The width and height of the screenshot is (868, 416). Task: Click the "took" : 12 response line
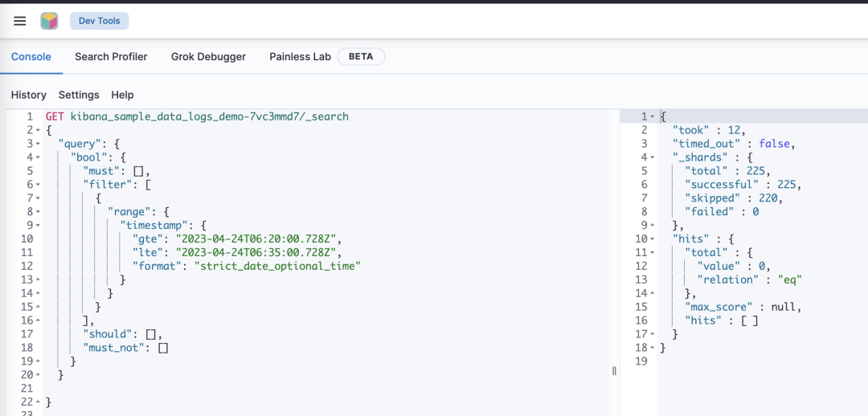point(709,131)
